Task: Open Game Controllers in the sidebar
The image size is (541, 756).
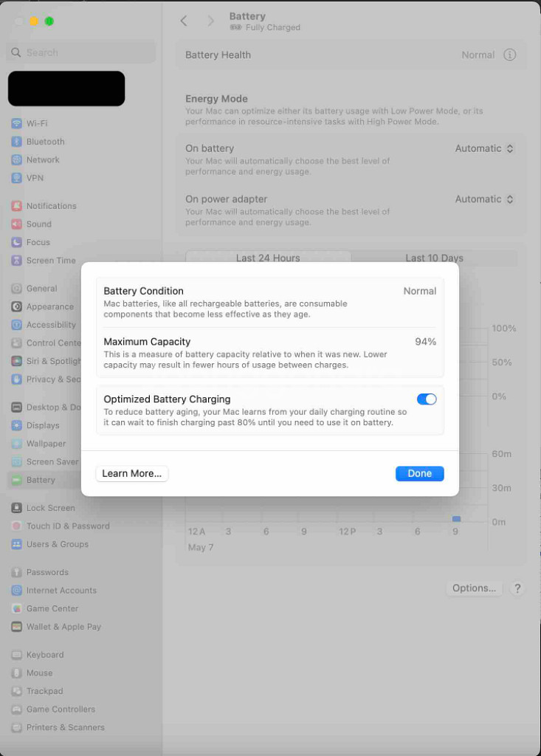Action: coord(61,709)
